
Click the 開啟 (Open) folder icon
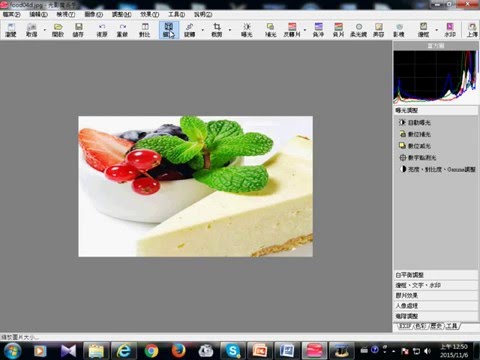[x=58, y=30]
